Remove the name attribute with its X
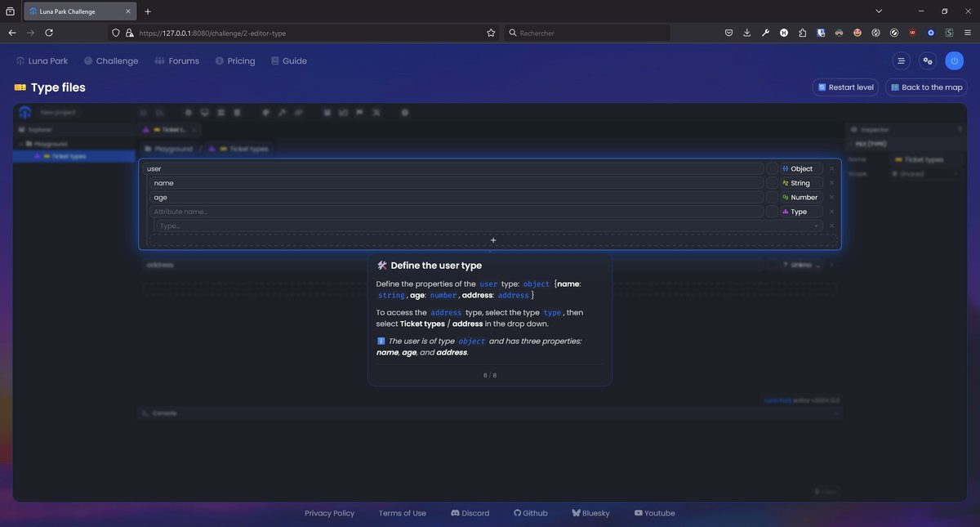Image resolution: width=980 pixels, height=527 pixels. click(831, 183)
